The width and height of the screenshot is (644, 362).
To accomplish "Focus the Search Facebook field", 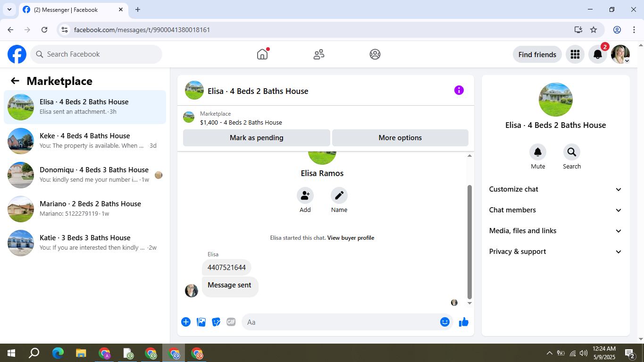I will click(96, 54).
